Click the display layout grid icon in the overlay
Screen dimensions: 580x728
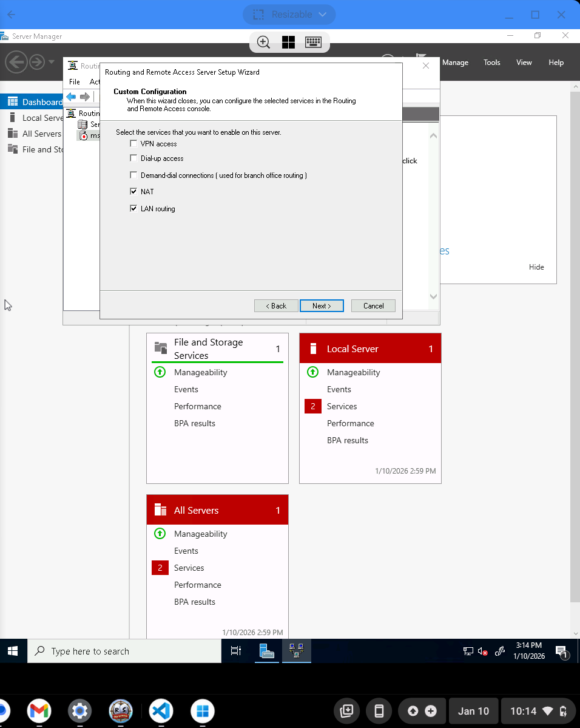[x=288, y=42]
